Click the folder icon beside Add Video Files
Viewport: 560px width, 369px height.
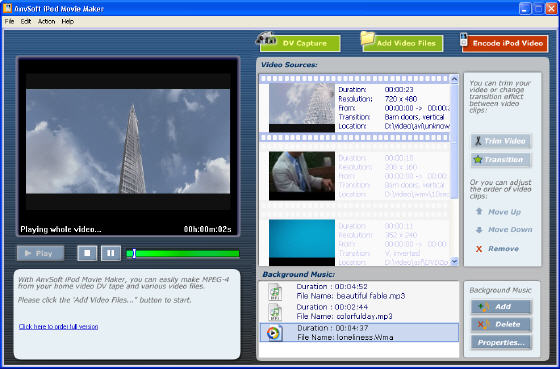point(368,38)
